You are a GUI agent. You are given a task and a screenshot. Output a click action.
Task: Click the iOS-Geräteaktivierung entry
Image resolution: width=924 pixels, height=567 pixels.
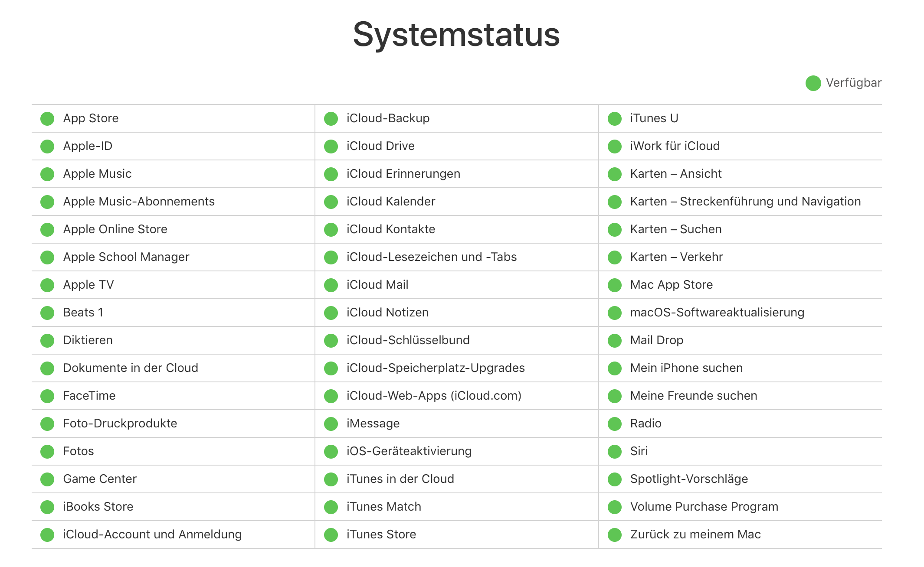(x=409, y=451)
